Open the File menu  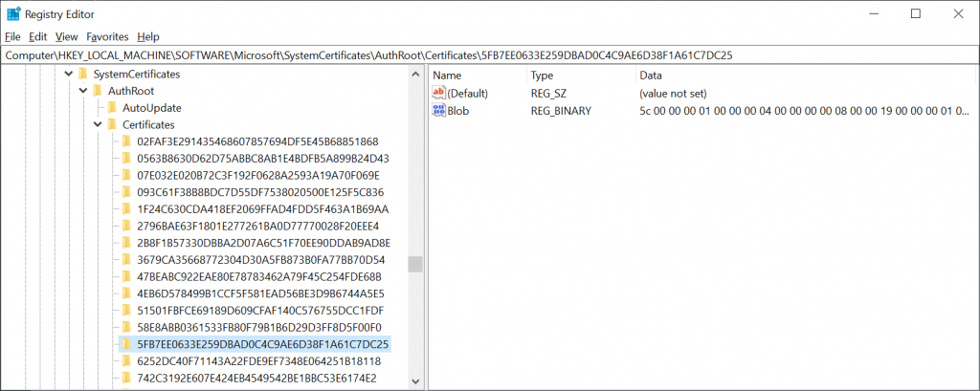click(12, 36)
